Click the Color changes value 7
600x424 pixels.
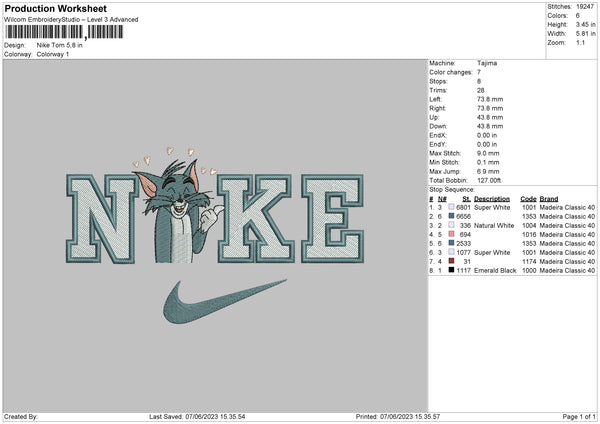[479, 72]
